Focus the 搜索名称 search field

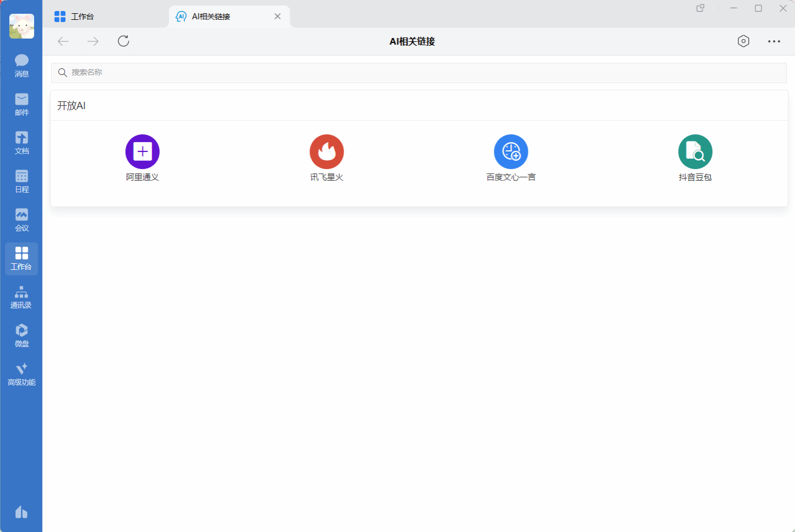point(419,73)
